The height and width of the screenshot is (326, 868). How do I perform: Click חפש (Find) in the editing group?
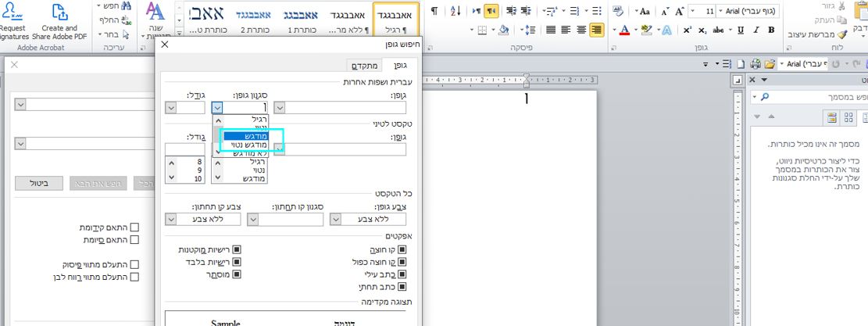pos(114,5)
